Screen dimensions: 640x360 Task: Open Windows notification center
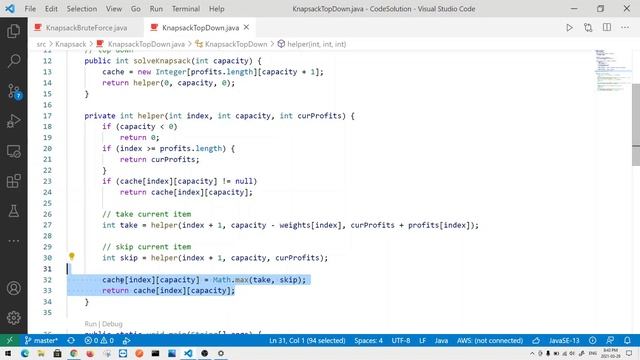click(x=629, y=353)
